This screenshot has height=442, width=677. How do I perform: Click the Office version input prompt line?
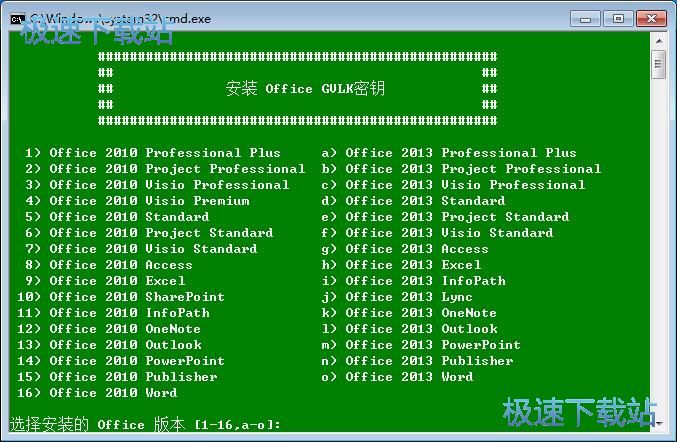[x=145, y=425]
